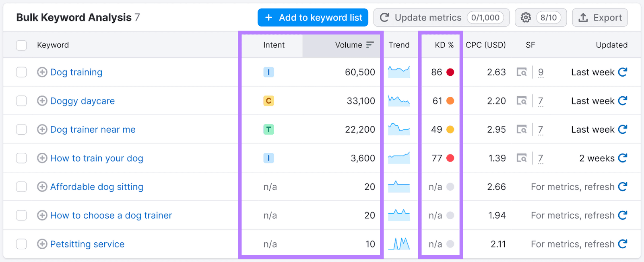Click Informational intent badge for How to train your dog
Screen dimensions: 644x262
[268, 158]
